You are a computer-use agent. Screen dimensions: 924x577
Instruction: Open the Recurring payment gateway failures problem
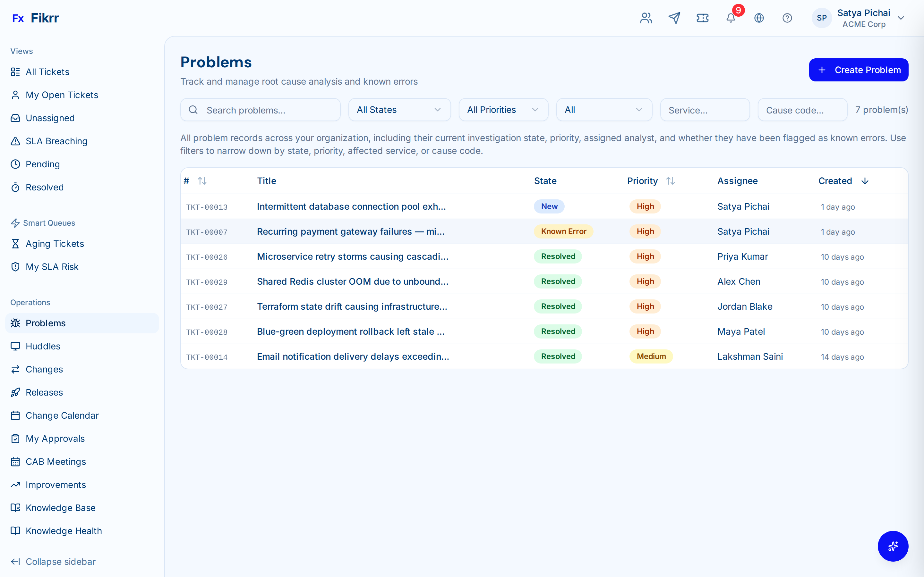(350, 231)
